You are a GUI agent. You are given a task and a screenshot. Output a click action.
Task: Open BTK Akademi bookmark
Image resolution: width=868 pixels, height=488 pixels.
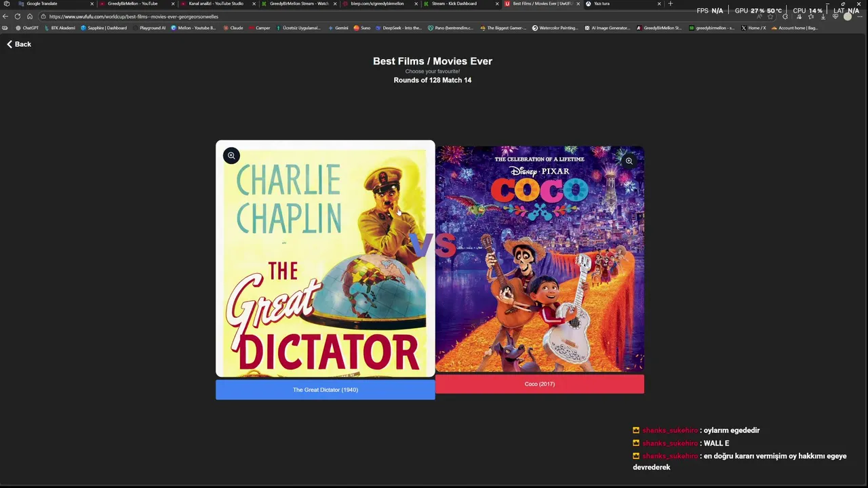coord(60,28)
